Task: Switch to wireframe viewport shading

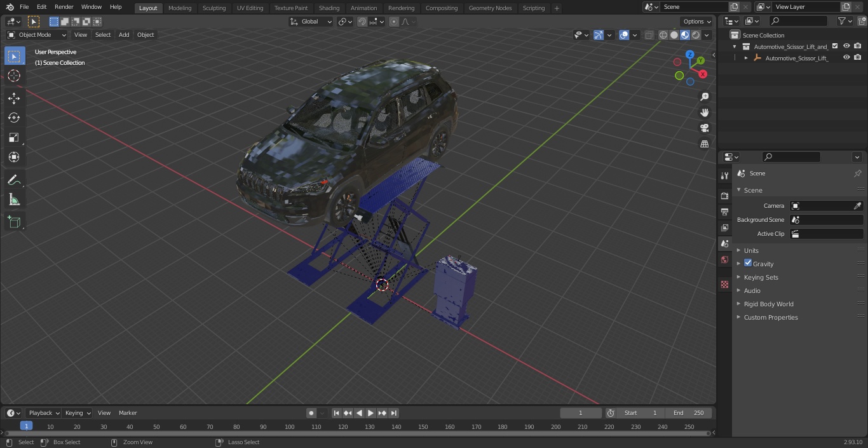Action: [663, 35]
